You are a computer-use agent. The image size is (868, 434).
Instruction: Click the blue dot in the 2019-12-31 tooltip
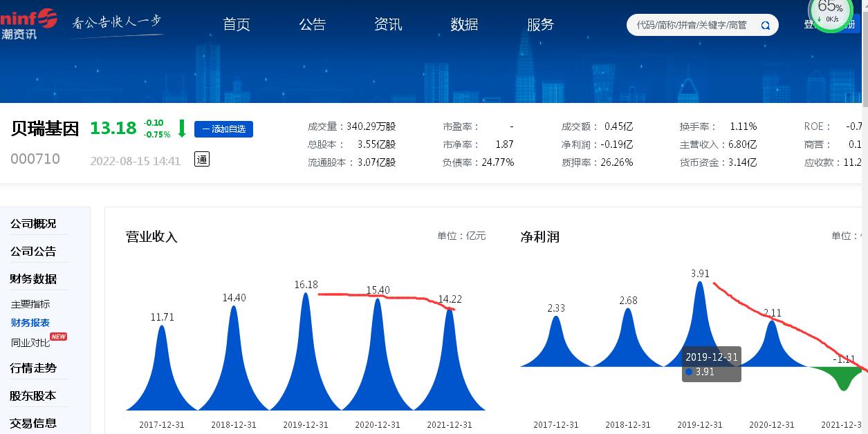[689, 372]
